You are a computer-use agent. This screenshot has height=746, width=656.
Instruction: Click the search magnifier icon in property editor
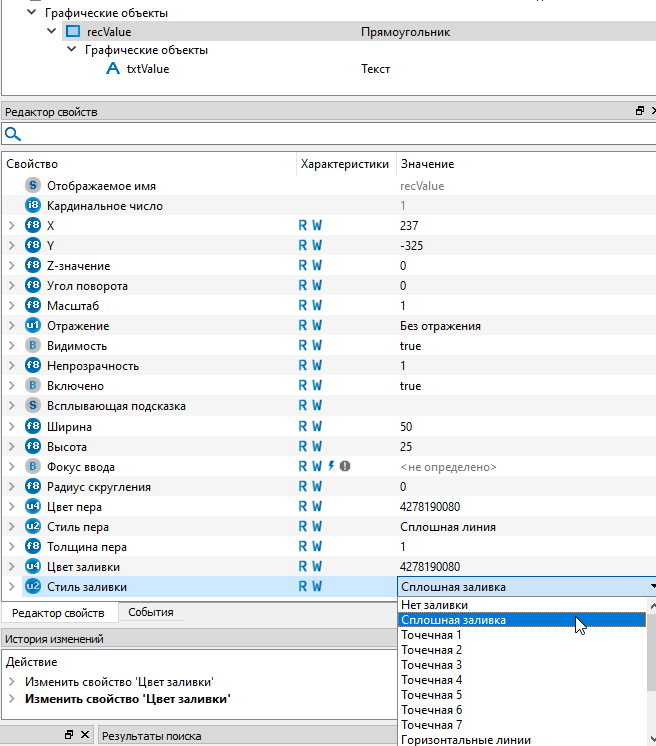pos(12,134)
